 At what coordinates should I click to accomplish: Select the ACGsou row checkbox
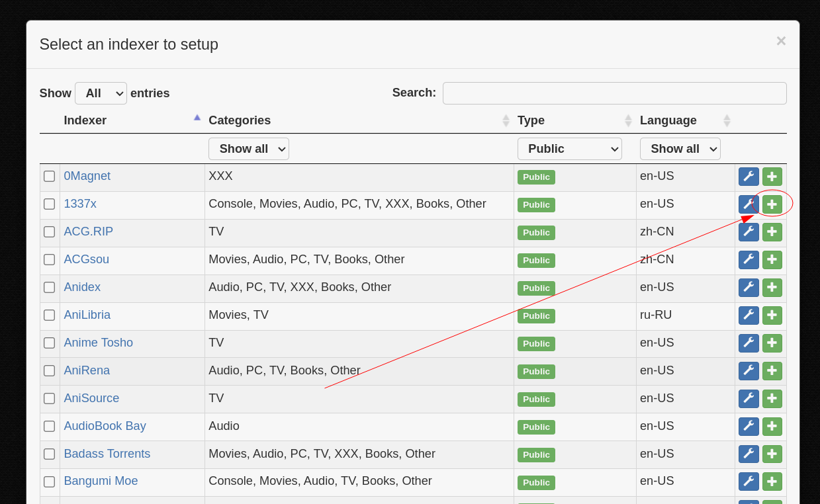coord(50,259)
